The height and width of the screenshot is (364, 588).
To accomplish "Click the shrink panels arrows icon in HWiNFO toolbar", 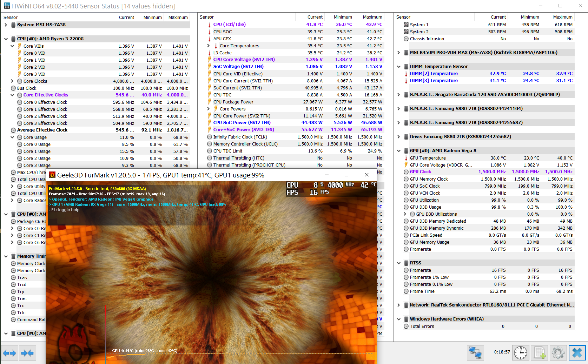I will pyautogui.click(x=27, y=353).
